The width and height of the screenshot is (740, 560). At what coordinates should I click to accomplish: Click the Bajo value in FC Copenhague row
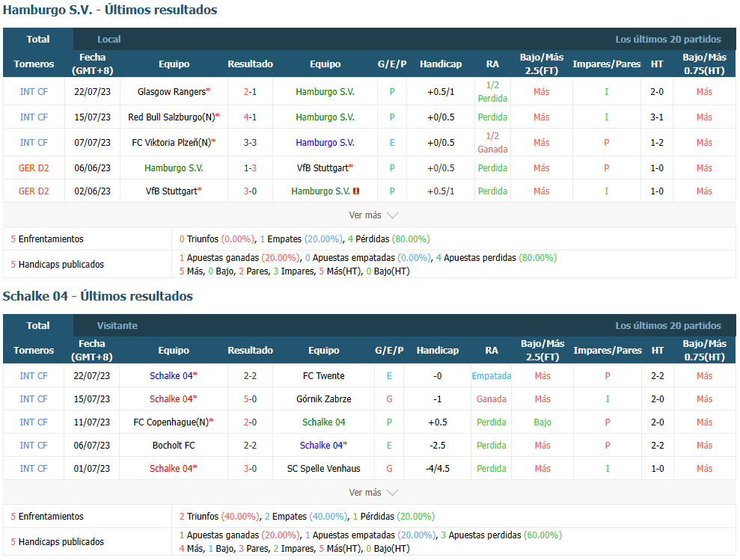point(542,422)
